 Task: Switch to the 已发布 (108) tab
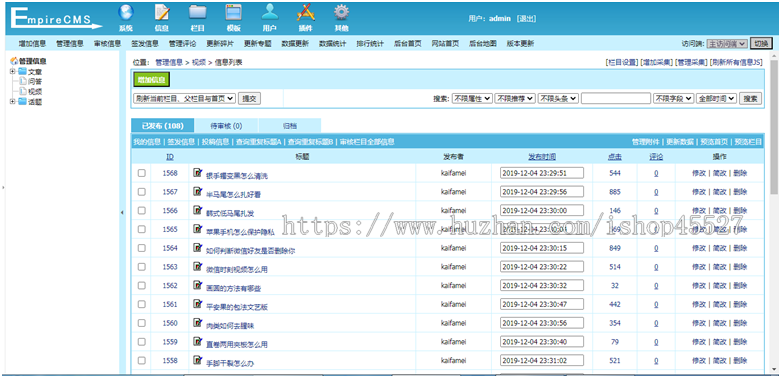(x=162, y=126)
